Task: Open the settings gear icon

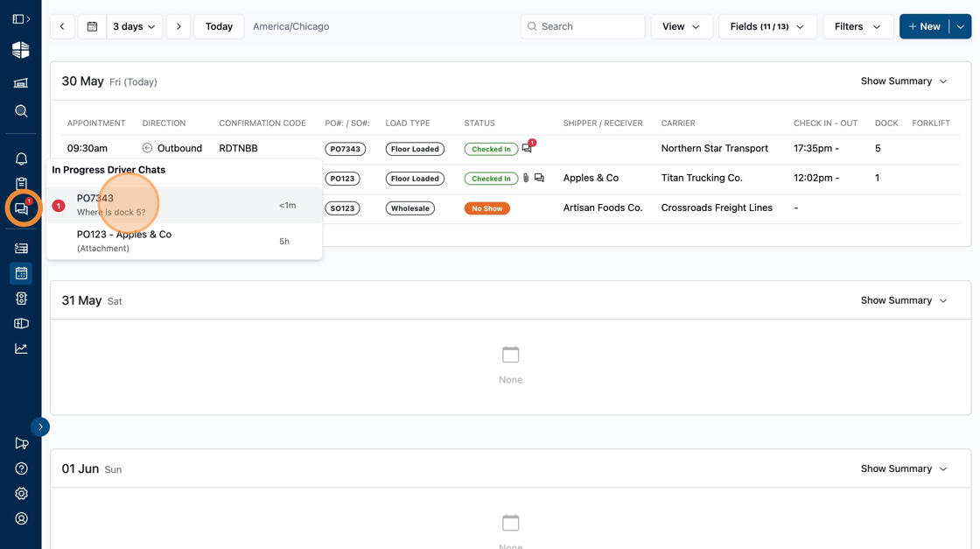Action: tap(21, 493)
